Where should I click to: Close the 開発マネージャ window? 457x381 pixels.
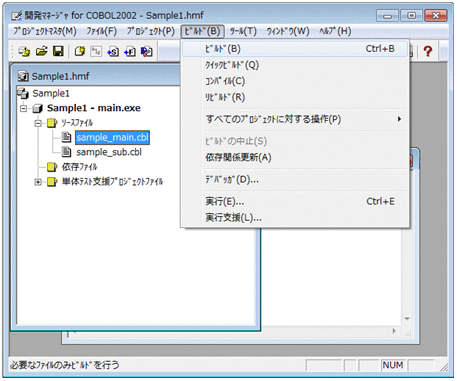[436, 16]
